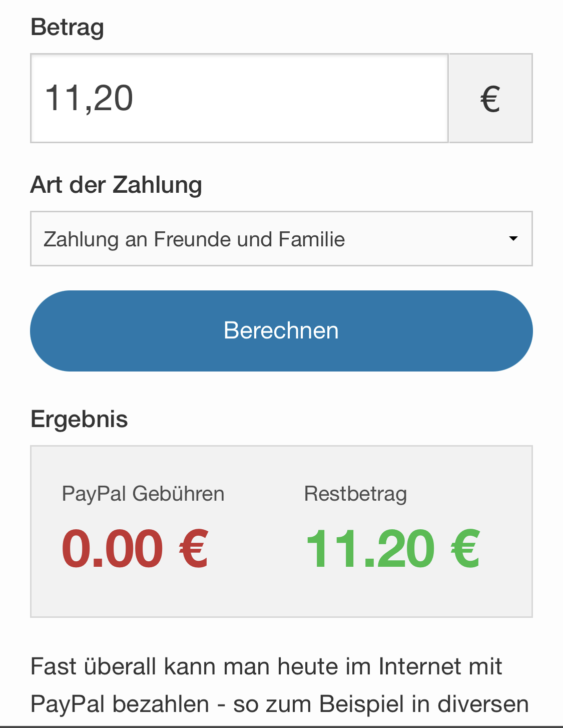This screenshot has width=563, height=728.
Task: Click the Art der Zahlung label
Action: (x=116, y=185)
